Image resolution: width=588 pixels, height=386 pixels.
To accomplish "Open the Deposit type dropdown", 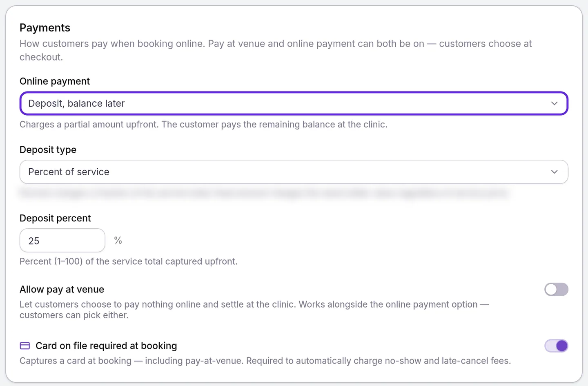I will [x=294, y=172].
